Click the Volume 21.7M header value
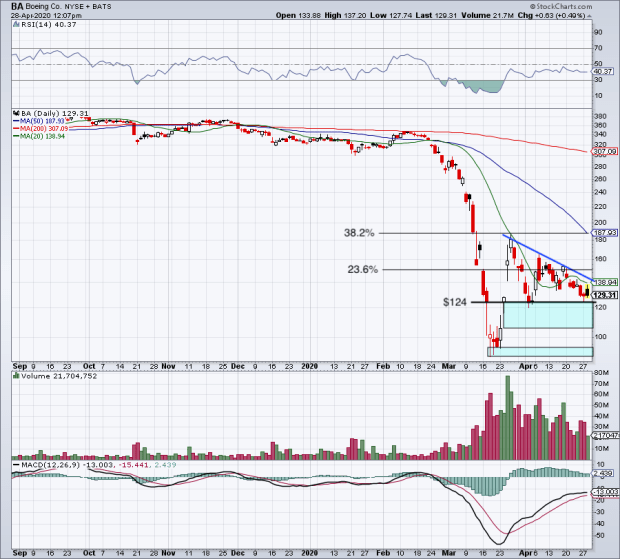Screen dimensions: 620x559 point(487,16)
